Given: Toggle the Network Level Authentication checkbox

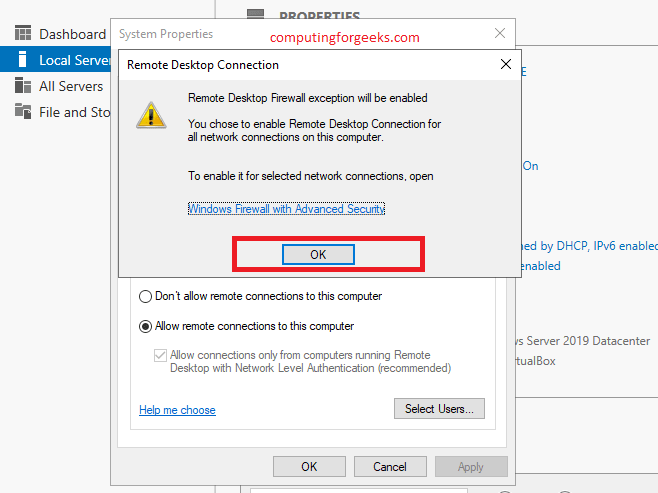Looking at the screenshot, I should coord(160,355).
